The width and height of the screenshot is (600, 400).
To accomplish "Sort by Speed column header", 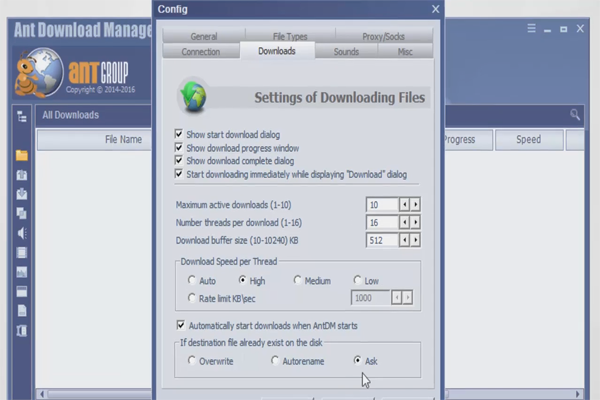I will click(529, 139).
